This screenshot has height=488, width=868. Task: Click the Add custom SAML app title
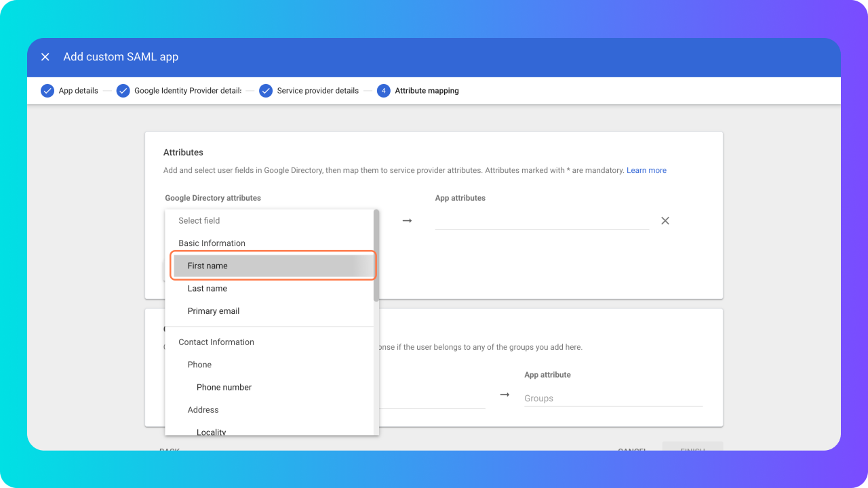[x=121, y=57]
